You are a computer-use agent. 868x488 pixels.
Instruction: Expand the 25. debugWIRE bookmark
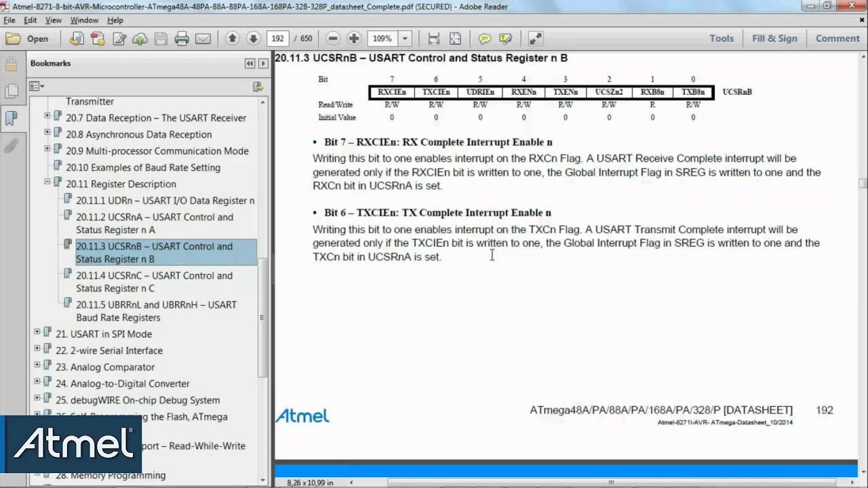point(37,398)
